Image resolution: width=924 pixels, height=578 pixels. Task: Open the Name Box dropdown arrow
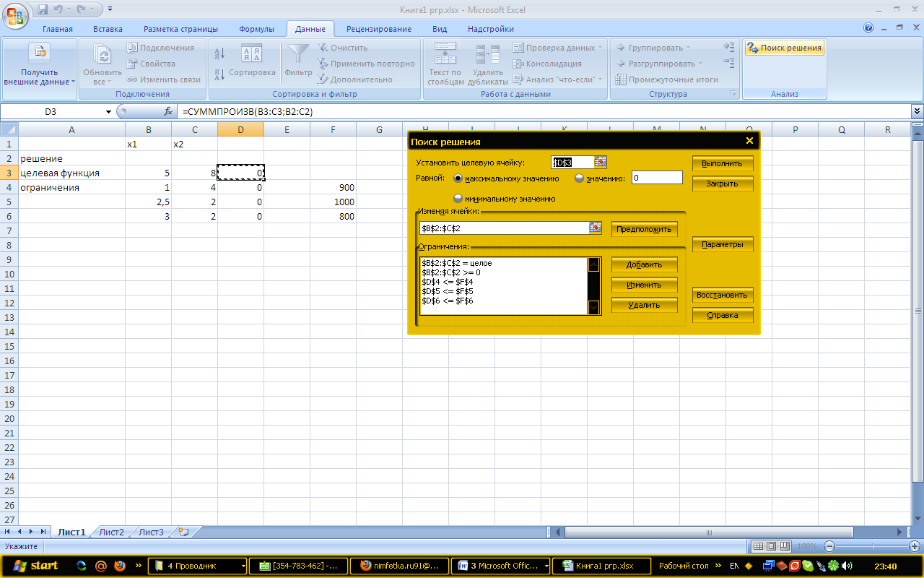[108, 112]
